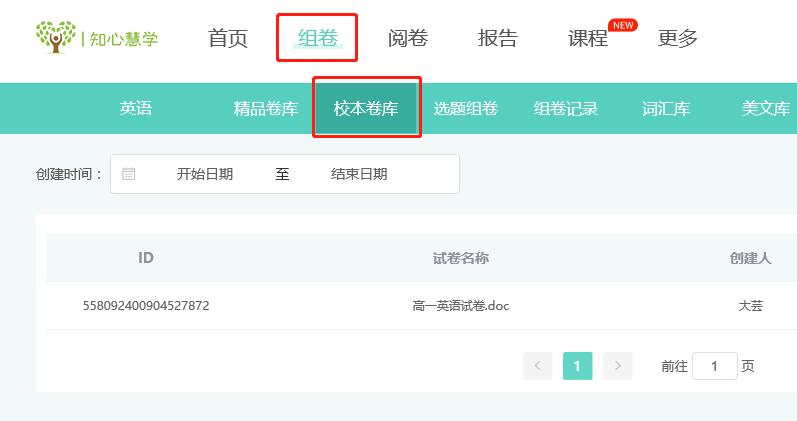Switch to the 选题组卷 tab
Screen dimensions: 797x421
pyautogui.click(x=466, y=108)
